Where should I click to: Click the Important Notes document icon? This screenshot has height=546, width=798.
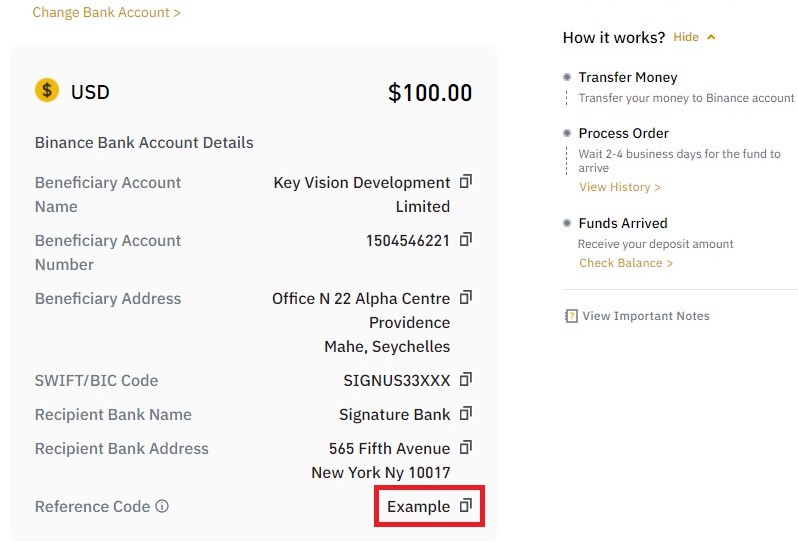tap(571, 316)
